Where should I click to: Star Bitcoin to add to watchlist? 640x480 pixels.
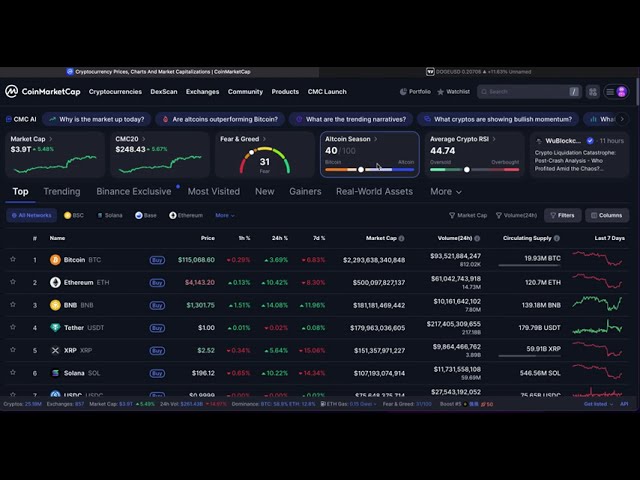[13, 260]
